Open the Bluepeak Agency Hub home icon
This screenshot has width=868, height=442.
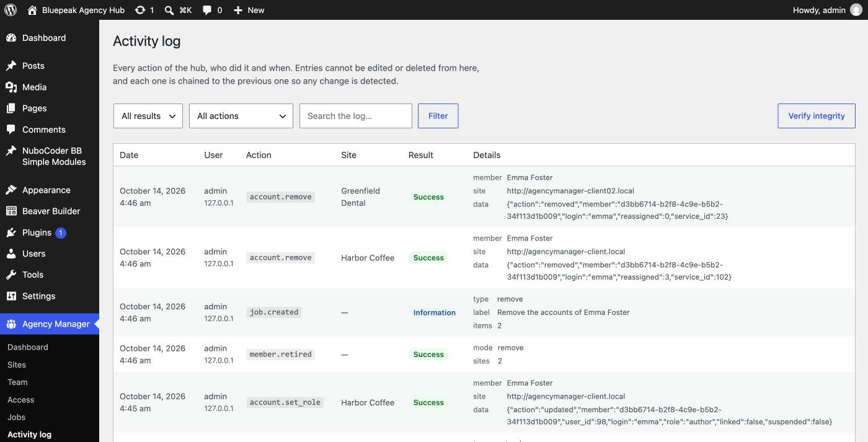coord(32,10)
